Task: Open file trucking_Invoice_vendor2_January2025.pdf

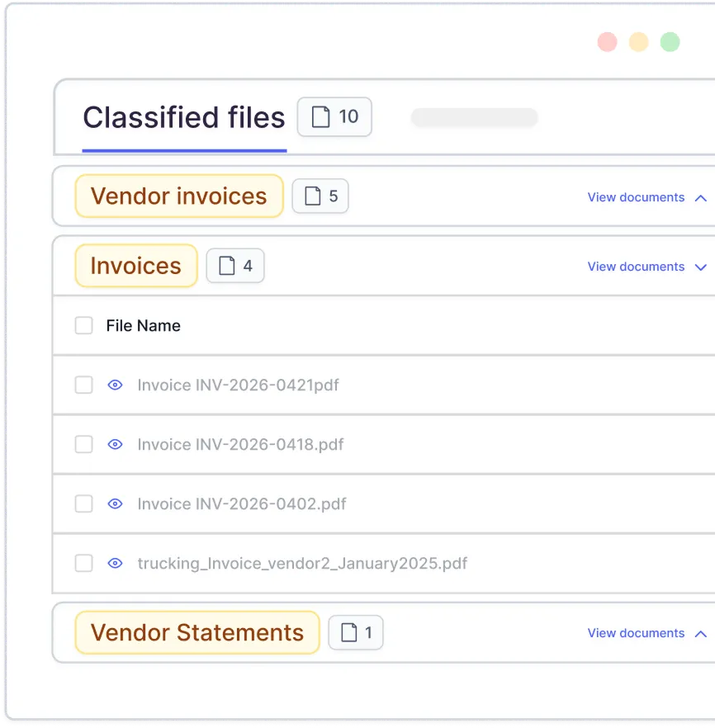Action: 302,563
